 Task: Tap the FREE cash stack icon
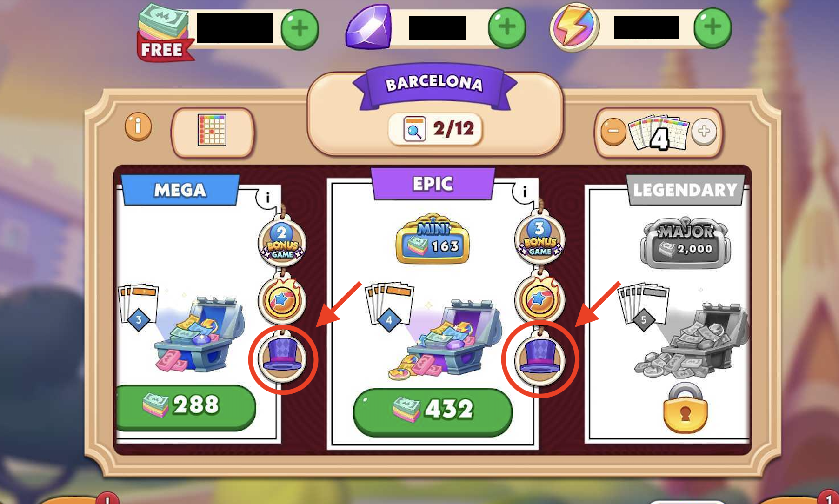pos(165,33)
